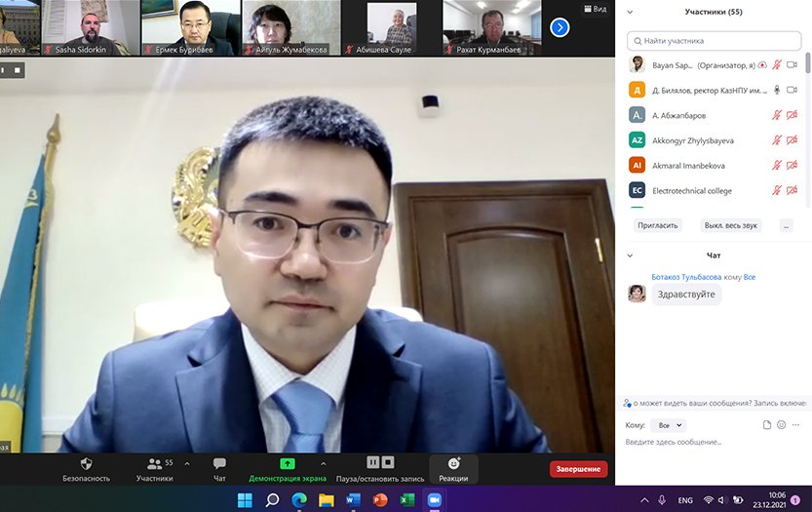The height and width of the screenshot is (512, 812).
Task: Open the Чат chat toolbar icon
Action: (x=219, y=468)
